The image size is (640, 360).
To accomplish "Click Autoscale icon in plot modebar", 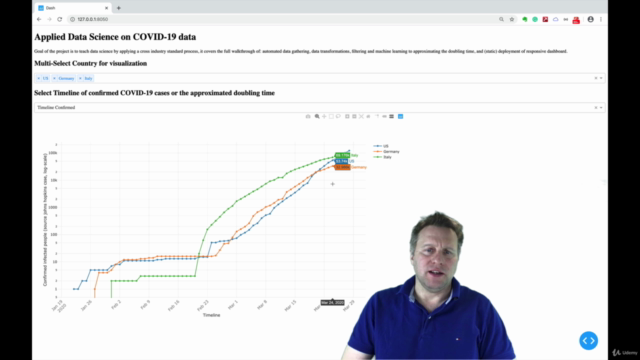I will 361,116.
